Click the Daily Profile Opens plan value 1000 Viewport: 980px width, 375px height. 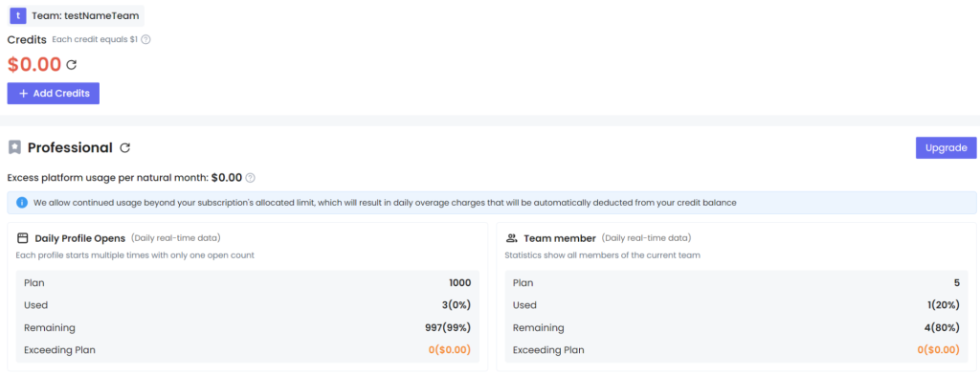(x=460, y=283)
